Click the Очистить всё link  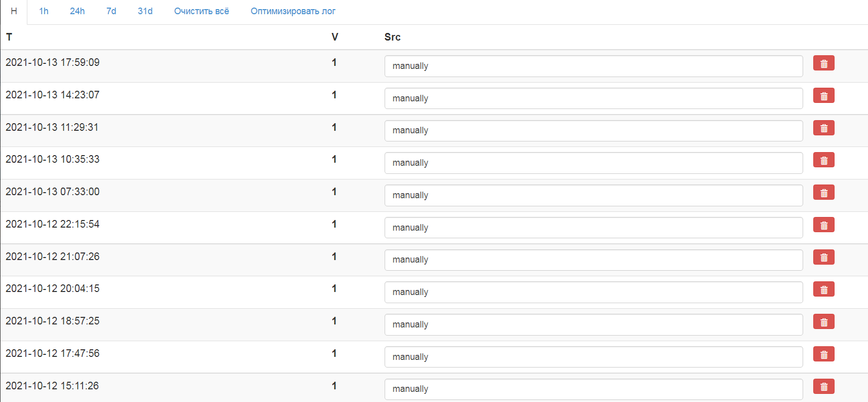[202, 11]
